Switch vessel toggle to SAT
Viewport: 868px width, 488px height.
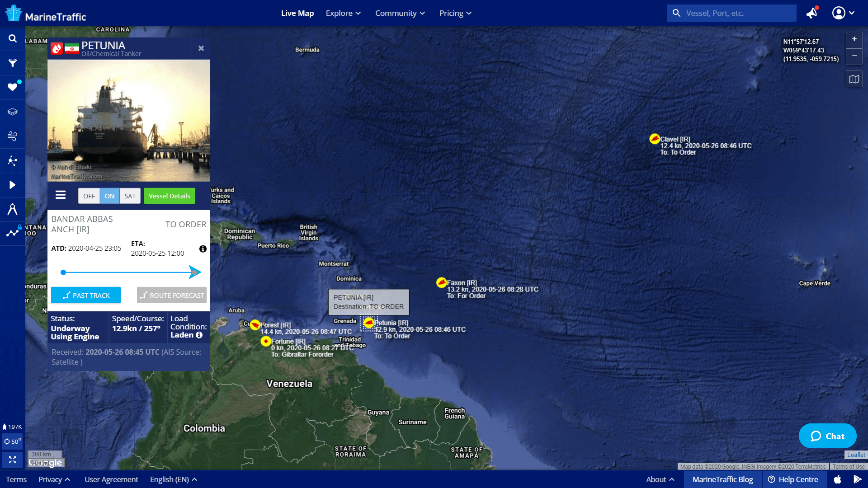click(130, 196)
